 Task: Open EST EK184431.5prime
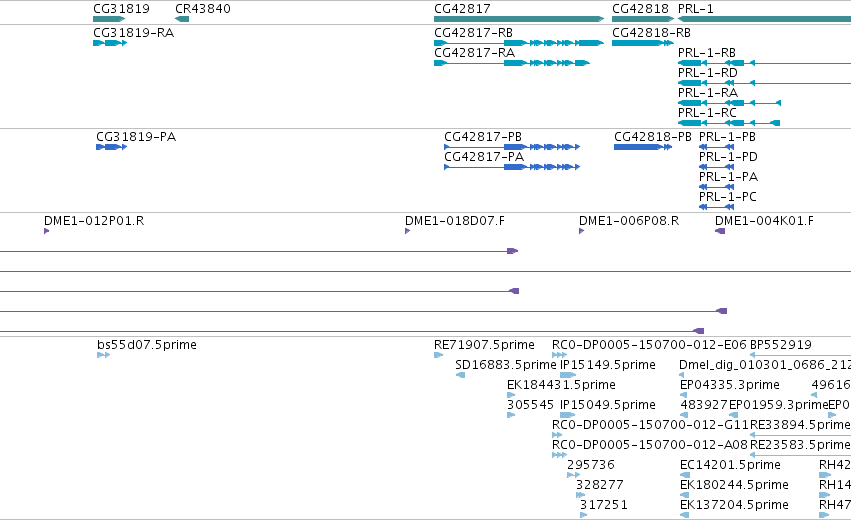(511, 395)
